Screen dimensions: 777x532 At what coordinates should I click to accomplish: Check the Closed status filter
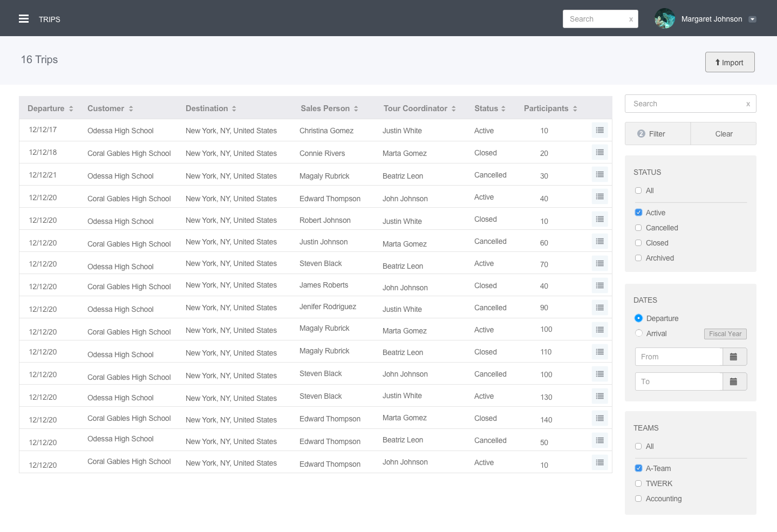tap(638, 243)
